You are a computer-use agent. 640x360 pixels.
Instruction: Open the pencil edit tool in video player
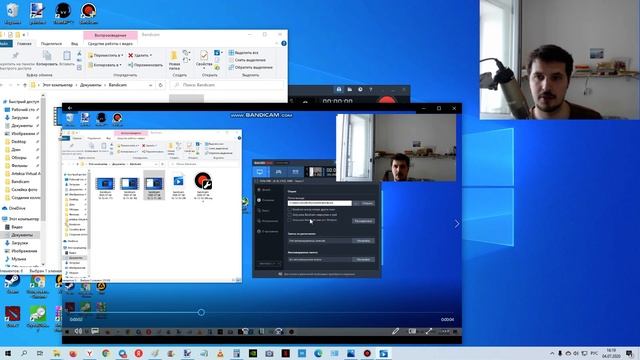395,331
